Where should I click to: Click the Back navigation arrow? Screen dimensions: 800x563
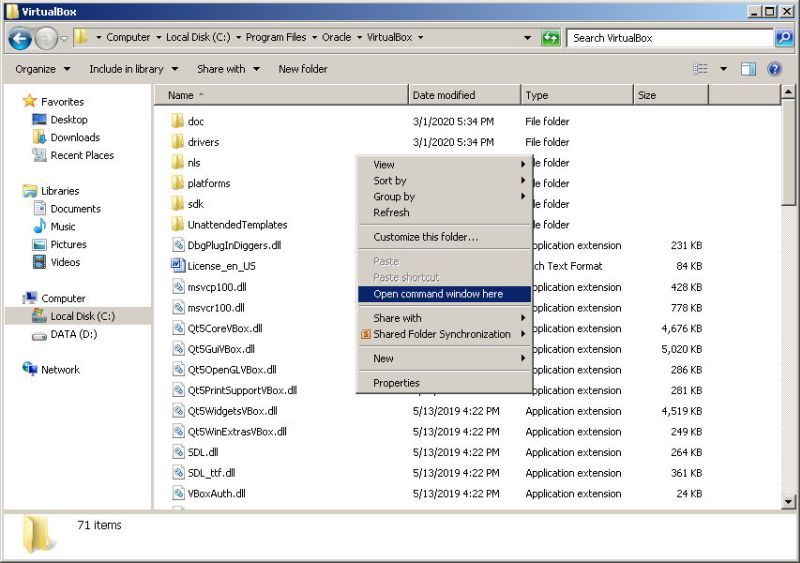(20, 38)
